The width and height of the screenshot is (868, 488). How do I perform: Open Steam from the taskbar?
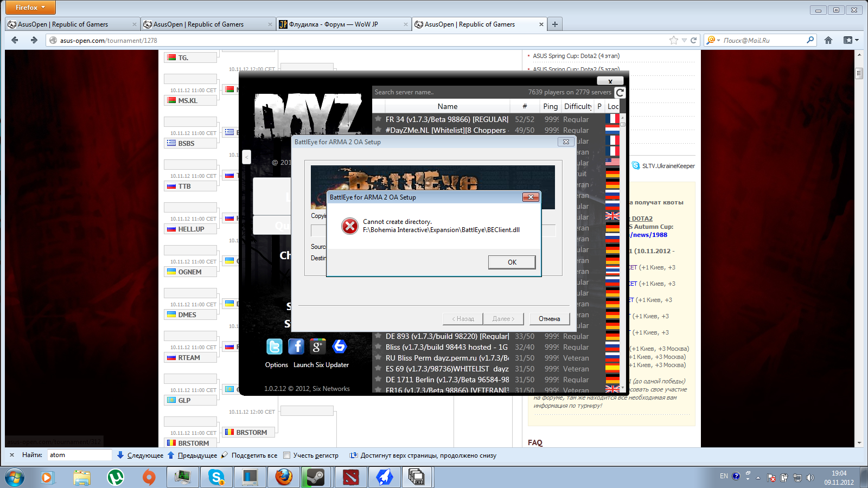[x=316, y=477]
